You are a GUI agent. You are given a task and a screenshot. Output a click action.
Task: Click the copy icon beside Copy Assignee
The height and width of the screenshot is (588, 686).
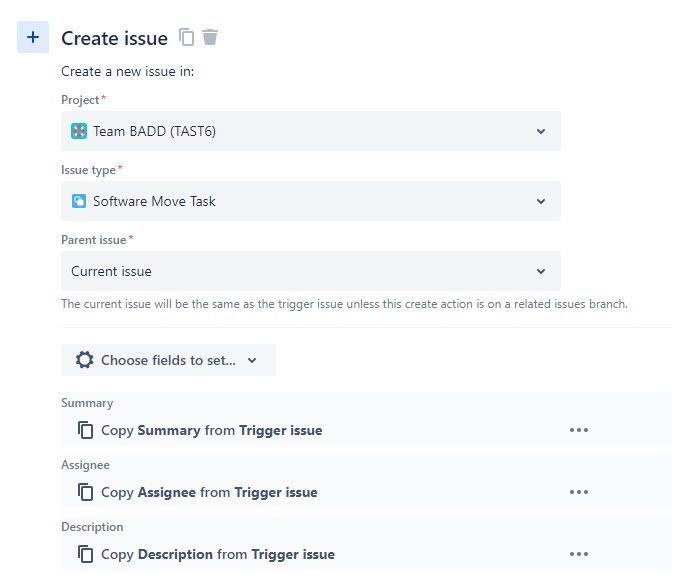point(85,492)
